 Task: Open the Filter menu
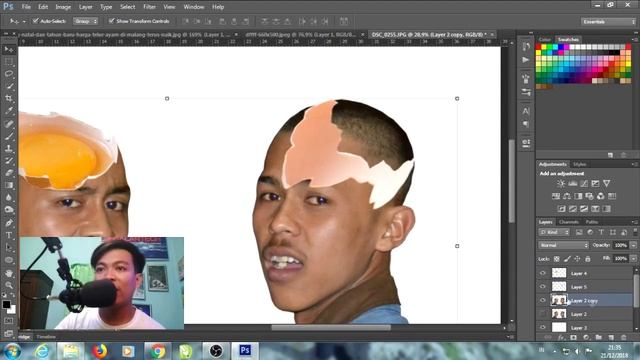click(x=149, y=7)
